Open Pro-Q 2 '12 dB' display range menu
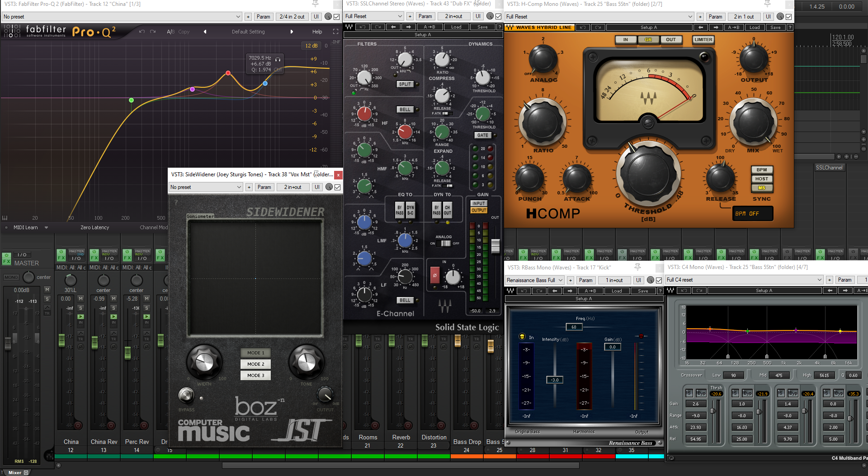 pos(311,46)
